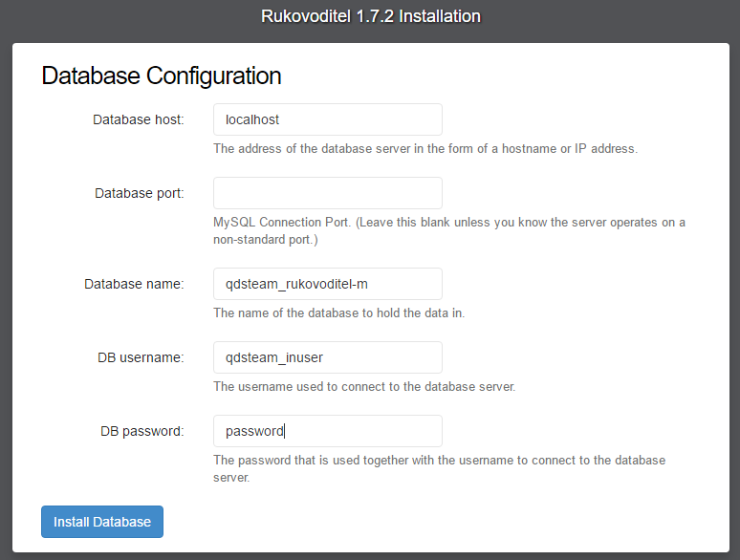Click the word "server." under password hint
Viewport: 740px width, 560px height.
click(231, 478)
